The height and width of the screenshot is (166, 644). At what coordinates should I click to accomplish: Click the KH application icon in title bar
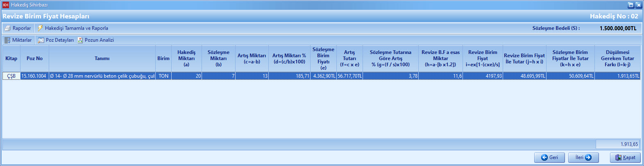[x=6, y=5]
